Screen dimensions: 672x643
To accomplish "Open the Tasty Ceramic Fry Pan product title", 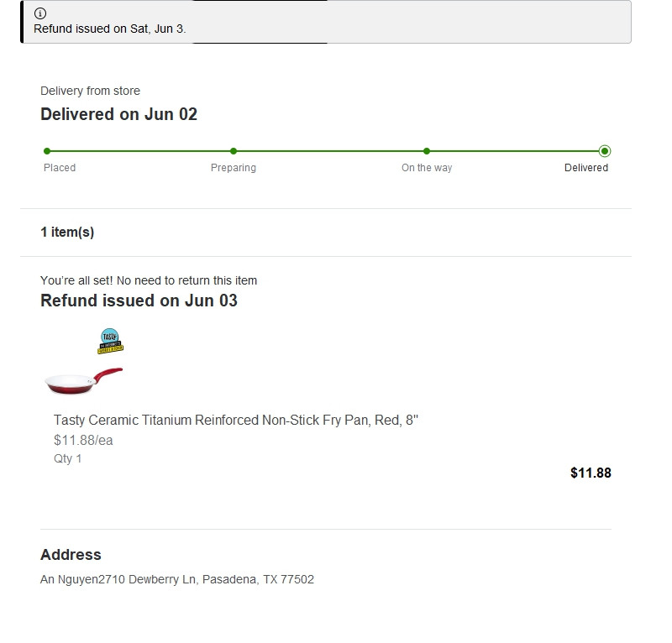I will click(x=236, y=420).
